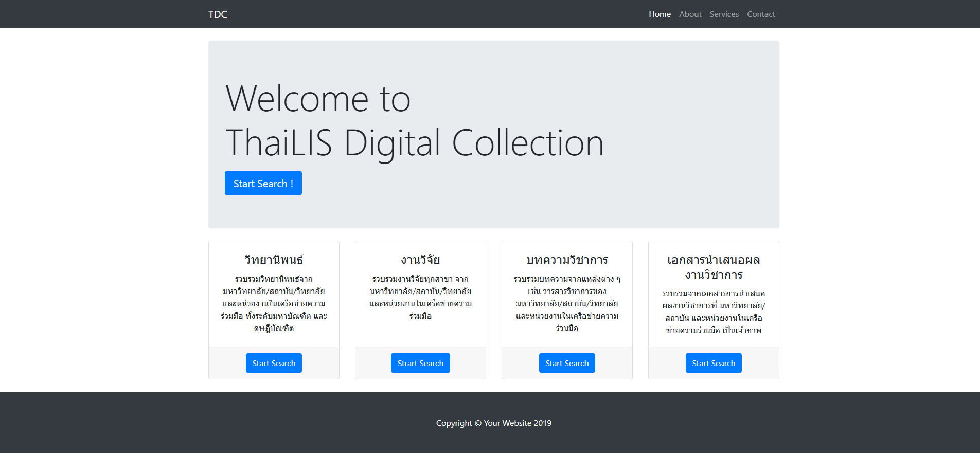
Task: Click the description text in วิทยานิพนธ์ card
Action: coord(274,304)
